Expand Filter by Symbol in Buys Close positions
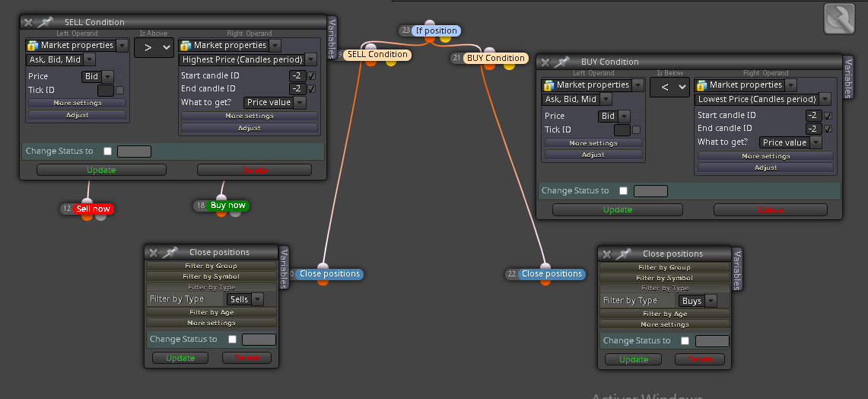This screenshot has height=399, width=868. click(x=664, y=278)
